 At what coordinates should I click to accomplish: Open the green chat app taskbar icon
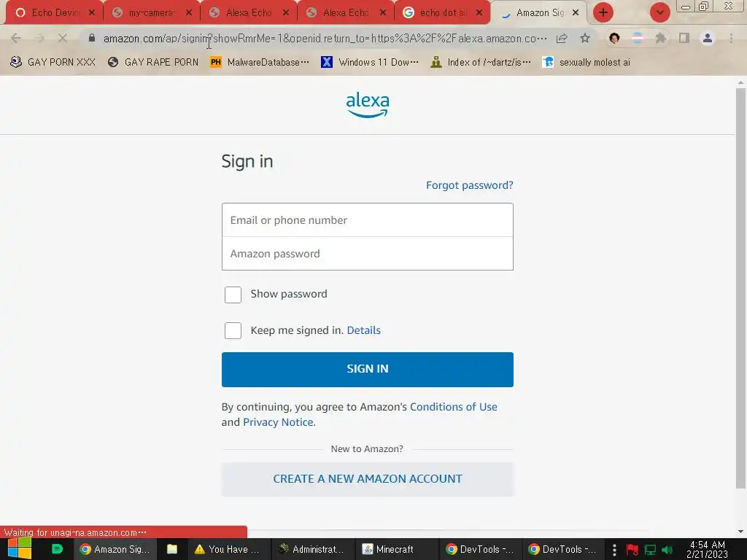click(x=57, y=549)
